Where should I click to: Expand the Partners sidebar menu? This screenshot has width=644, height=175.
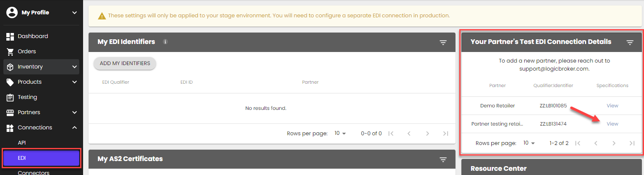[75, 112]
